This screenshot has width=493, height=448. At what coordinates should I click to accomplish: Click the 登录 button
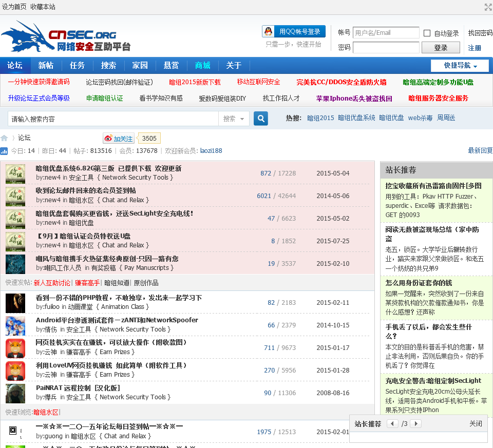click(441, 48)
